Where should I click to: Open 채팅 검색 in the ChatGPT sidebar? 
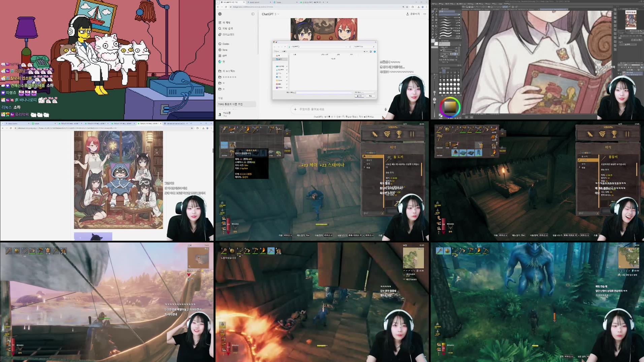point(225,28)
